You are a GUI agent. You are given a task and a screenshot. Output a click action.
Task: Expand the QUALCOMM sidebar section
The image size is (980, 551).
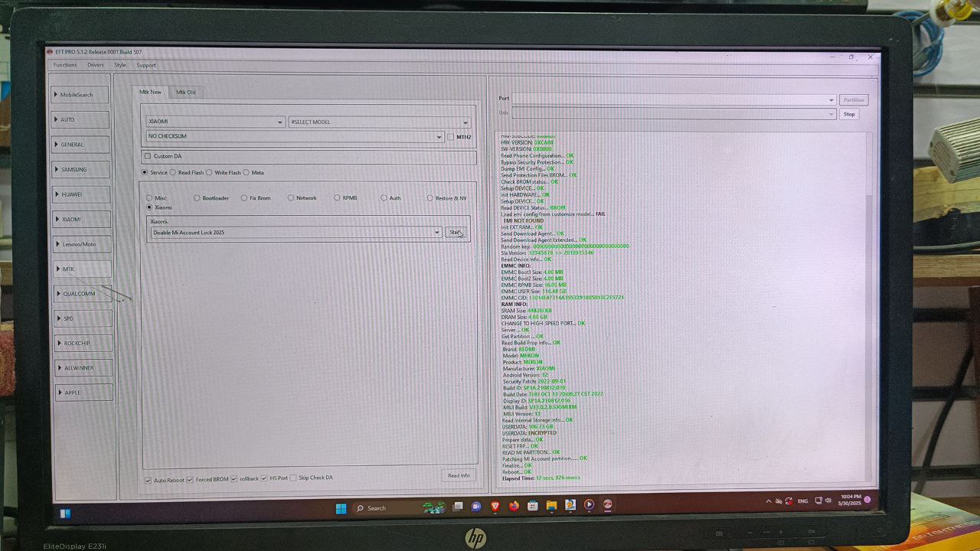83,293
